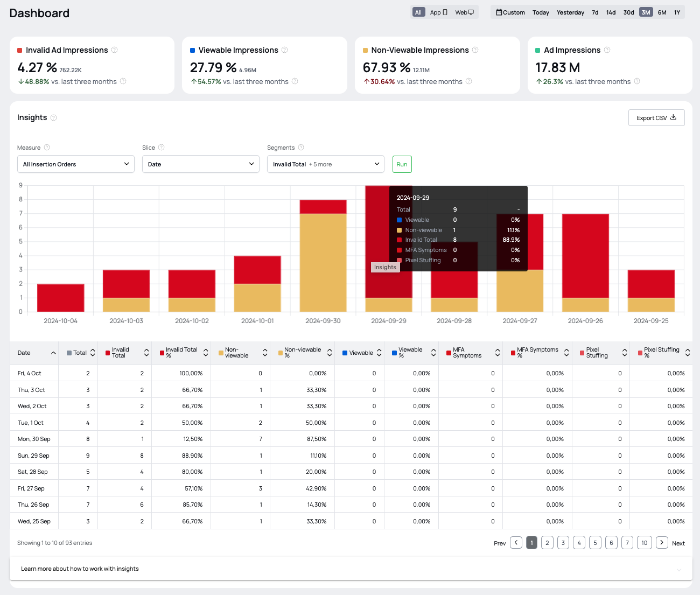Go to previous page using arrow icon
The image size is (700, 595).
click(x=516, y=543)
